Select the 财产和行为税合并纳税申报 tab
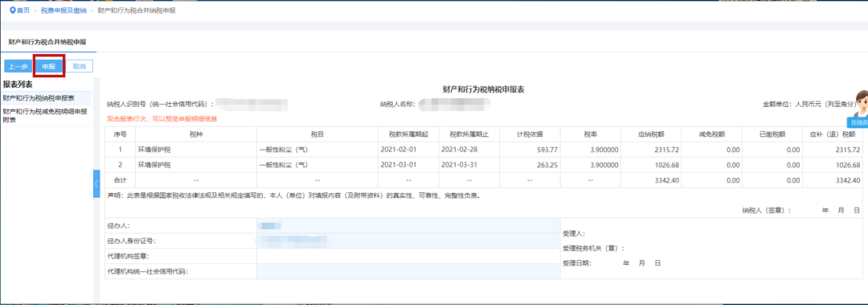 pyautogui.click(x=47, y=42)
